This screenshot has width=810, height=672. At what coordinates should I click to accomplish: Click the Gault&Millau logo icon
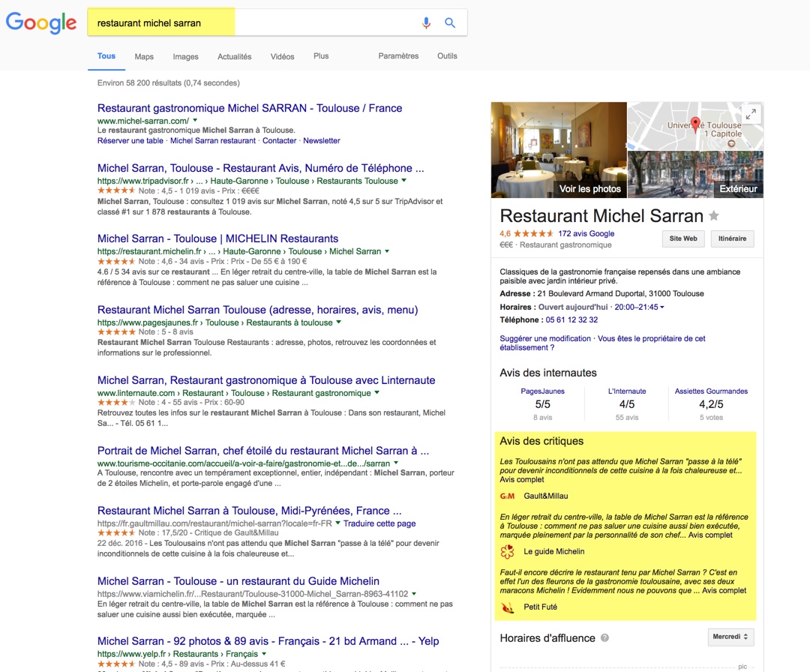pyautogui.click(x=507, y=496)
